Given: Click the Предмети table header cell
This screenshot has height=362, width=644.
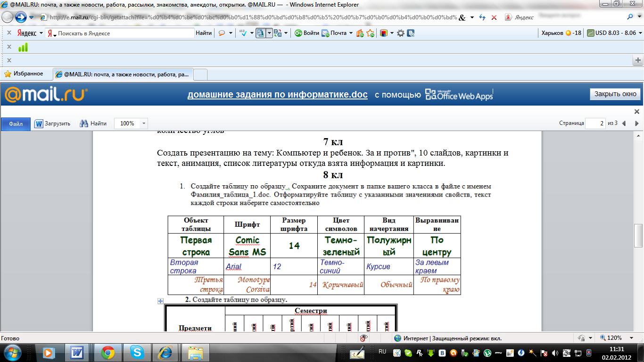Looking at the screenshot, I should 195,328.
